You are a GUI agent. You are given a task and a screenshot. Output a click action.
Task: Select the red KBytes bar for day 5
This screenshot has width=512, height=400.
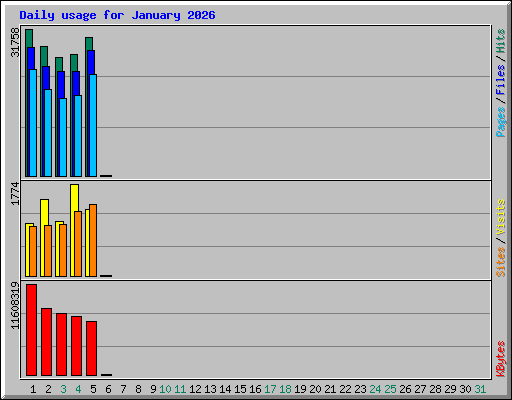91,349
